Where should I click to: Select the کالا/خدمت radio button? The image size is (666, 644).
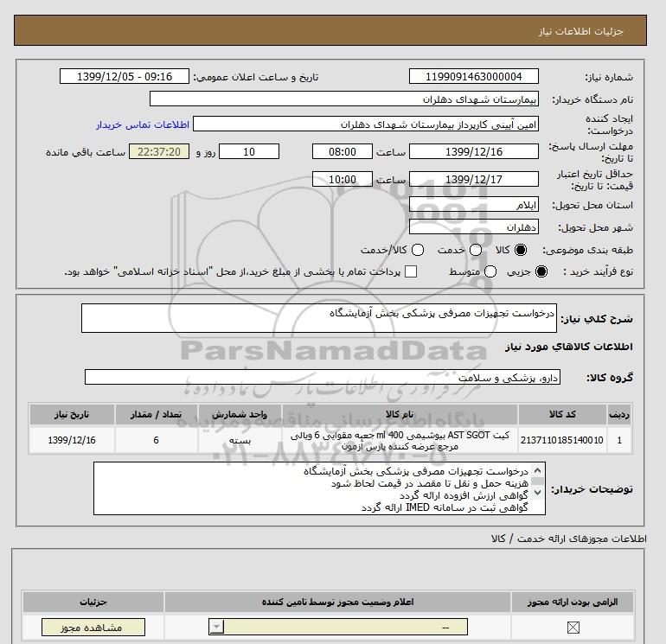418,250
